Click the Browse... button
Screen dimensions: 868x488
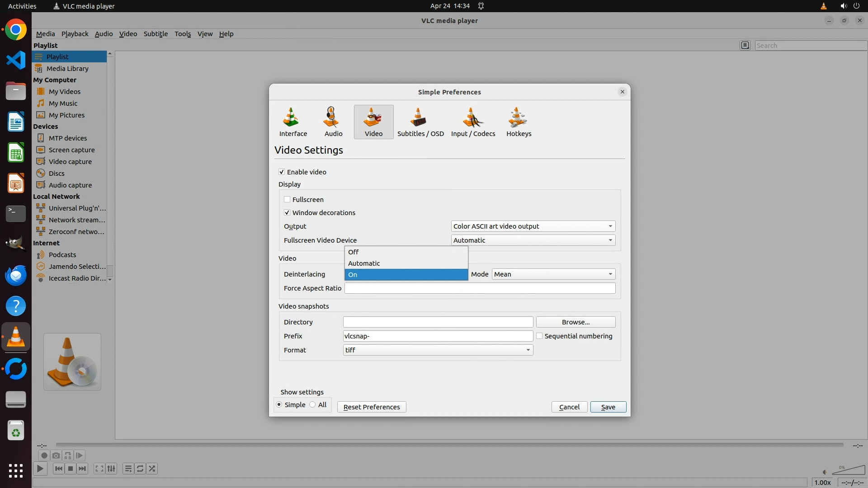click(x=575, y=322)
